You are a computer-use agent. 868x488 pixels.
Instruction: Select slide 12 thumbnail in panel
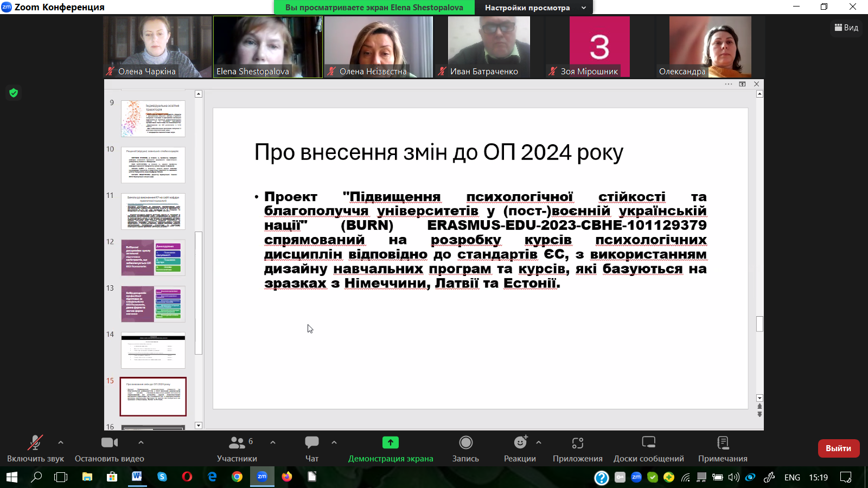(153, 258)
